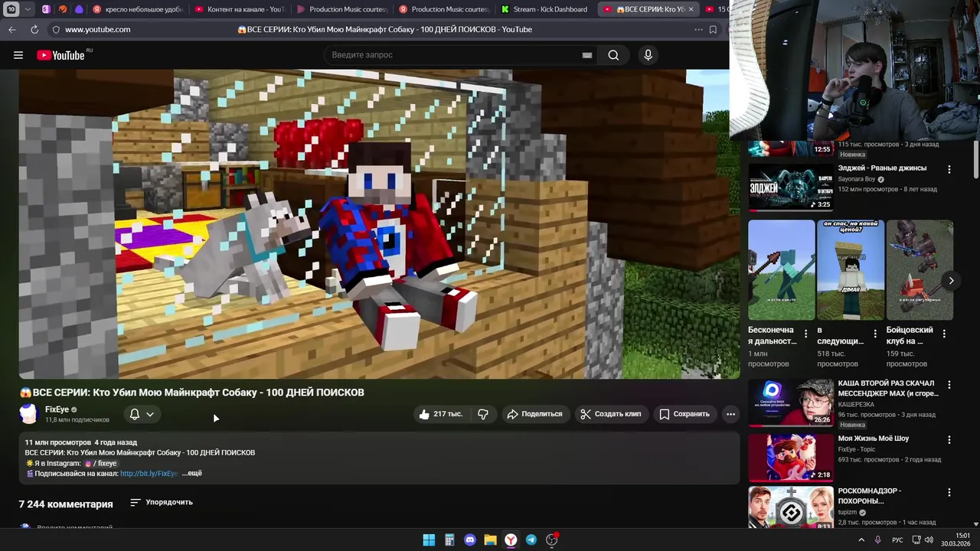Click the www.youtube.com address bar
Viewport: 980px width, 551px height.
pyautogui.click(x=97, y=29)
